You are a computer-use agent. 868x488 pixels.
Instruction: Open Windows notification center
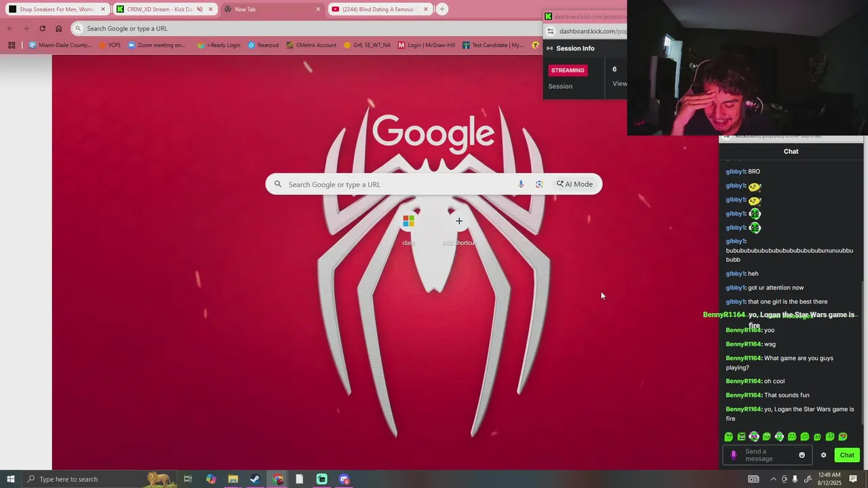click(853, 479)
